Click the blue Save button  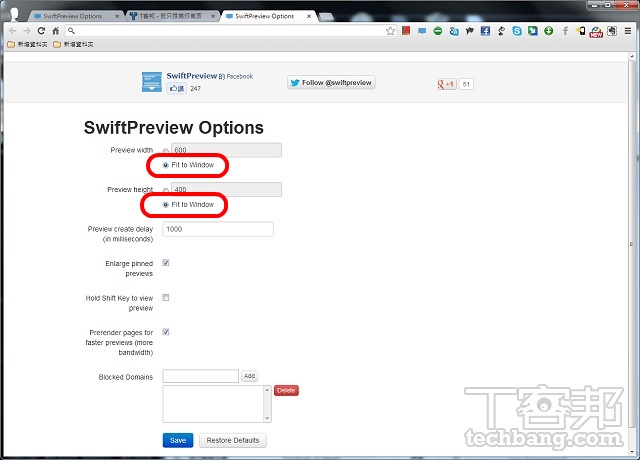178,440
